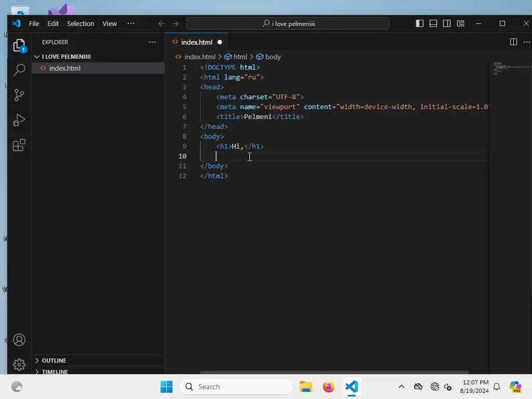Click html in the breadcrumb
The image size is (532, 399).
(x=240, y=57)
